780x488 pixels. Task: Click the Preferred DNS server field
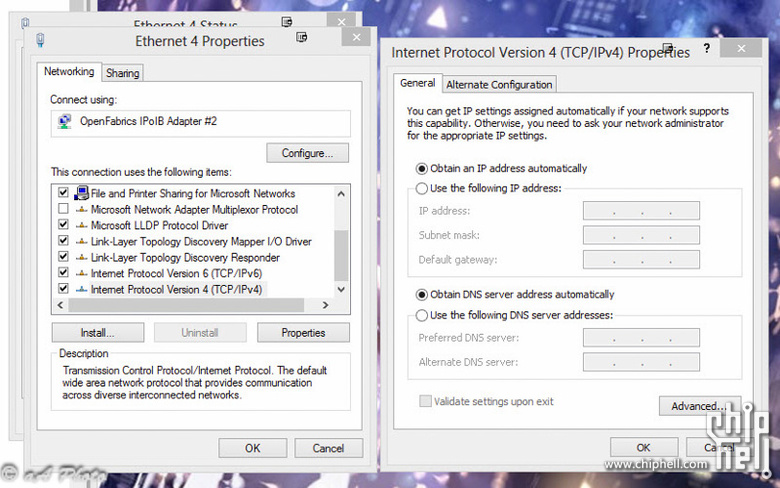(x=641, y=338)
